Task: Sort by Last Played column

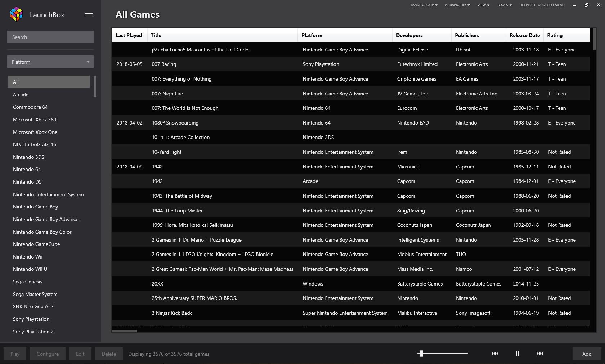Action: coord(129,35)
